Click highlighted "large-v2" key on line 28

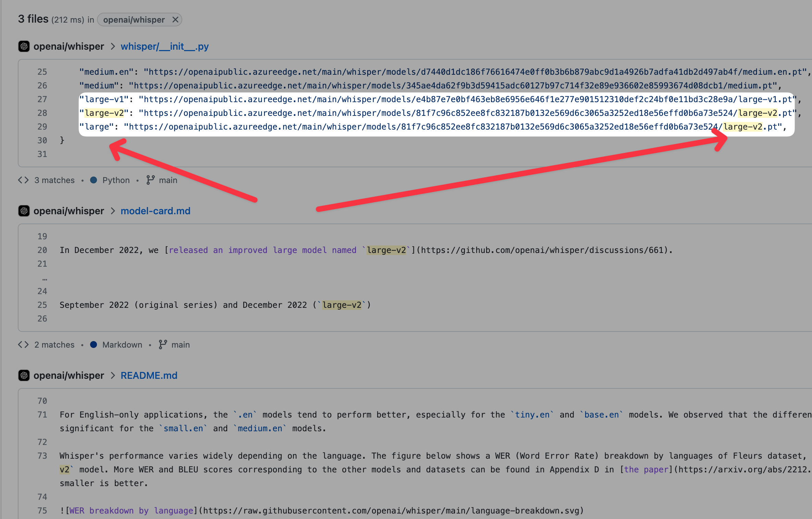click(104, 113)
